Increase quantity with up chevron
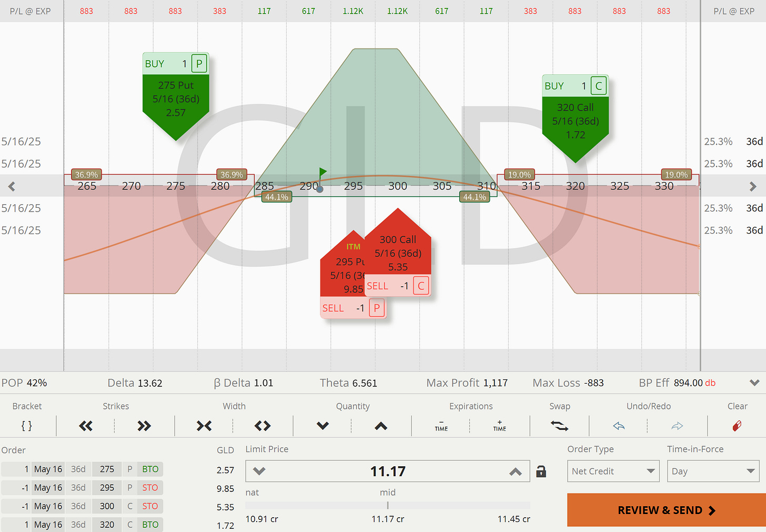The height and width of the screenshot is (532, 766). [381, 426]
